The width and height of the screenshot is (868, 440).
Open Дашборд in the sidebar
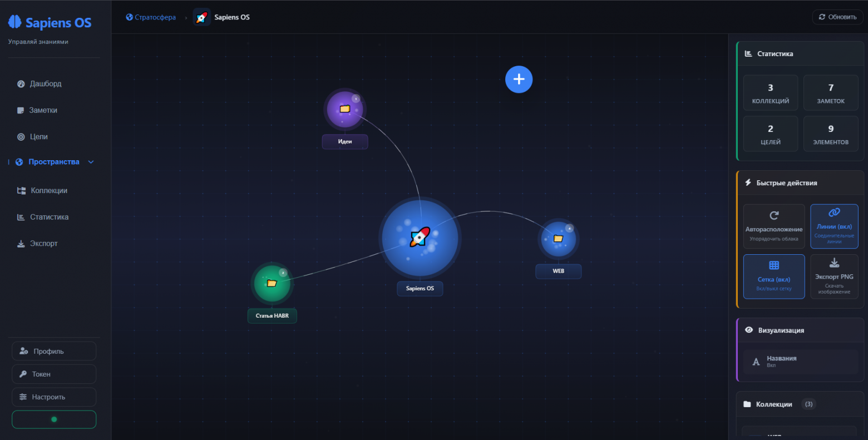click(46, 83)
